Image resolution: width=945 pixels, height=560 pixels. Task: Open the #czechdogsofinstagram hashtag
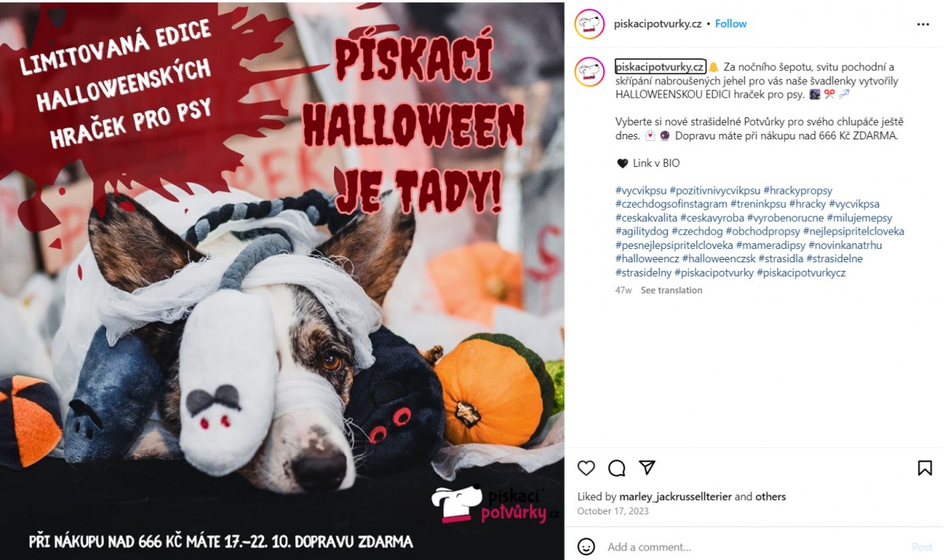pos(671,204)
